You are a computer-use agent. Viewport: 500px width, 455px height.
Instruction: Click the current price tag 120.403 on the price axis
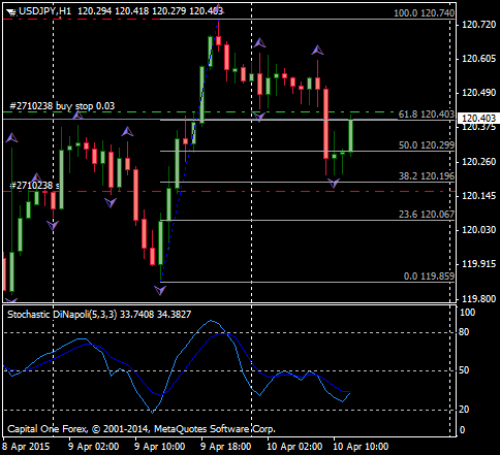[479, 118]
